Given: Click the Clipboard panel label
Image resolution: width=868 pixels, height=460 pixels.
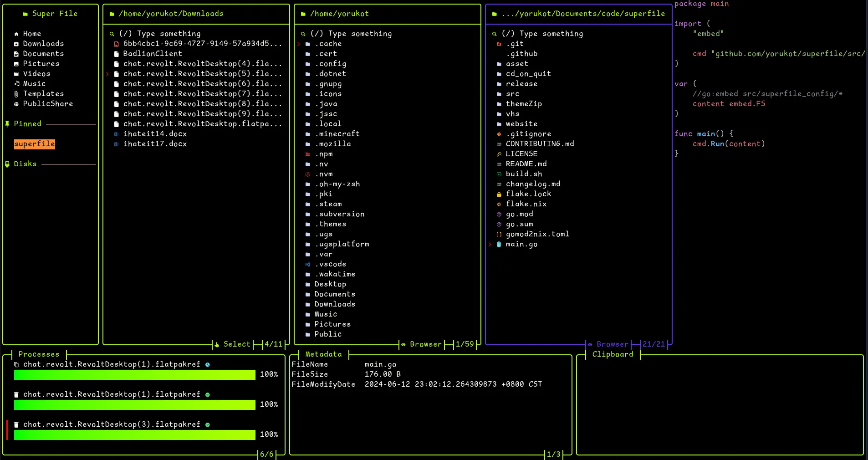Looking at the screenshot, I should pyautogui.click(x=613, y=354).
